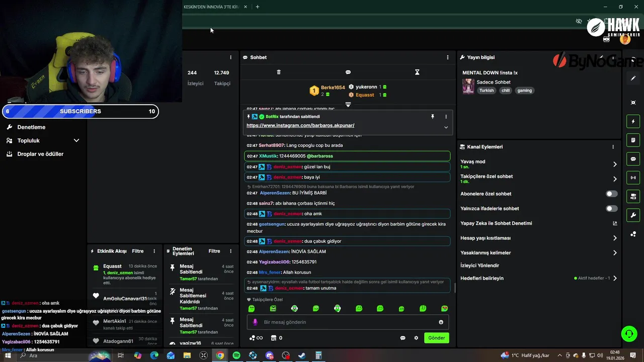Viewport: 644px width, 362px height.
Task: Toggle the wrench panel icon in right sidebar
Action: [633, 215]
